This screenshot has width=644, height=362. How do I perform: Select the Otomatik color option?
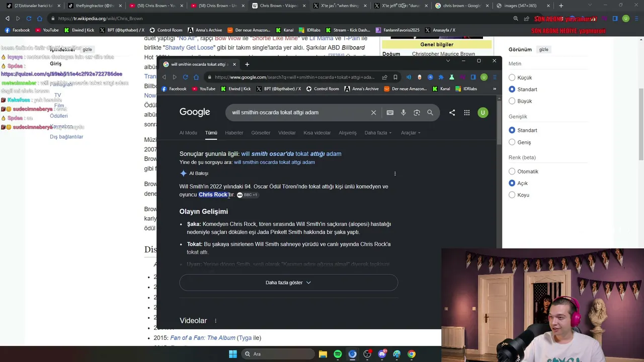(512, 171)
